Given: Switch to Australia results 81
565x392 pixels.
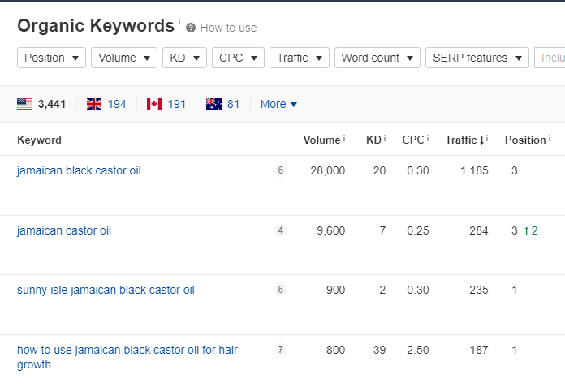Looking at the screenshot, I should 233,104.
